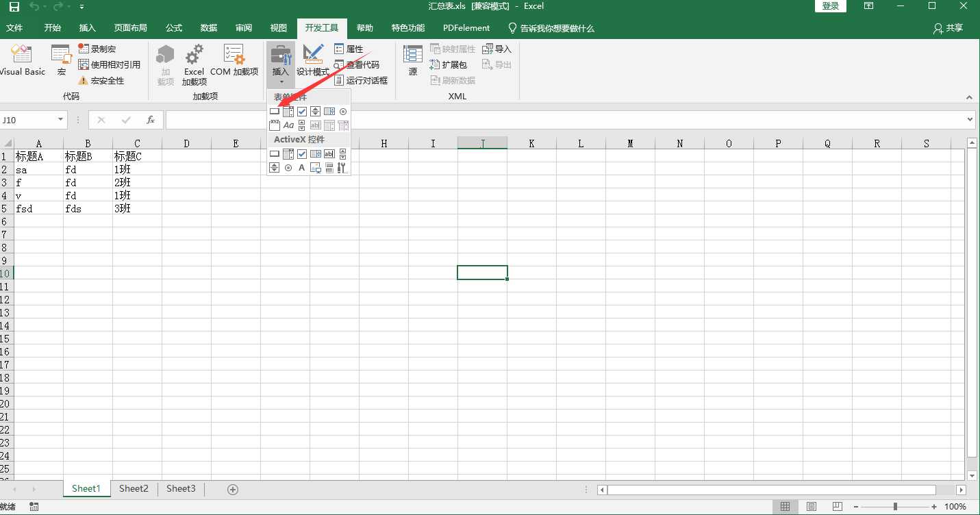Toggle 设计模式 (Design Mode)
Viewport: 980px width, 515px height.
pos(313,60)
